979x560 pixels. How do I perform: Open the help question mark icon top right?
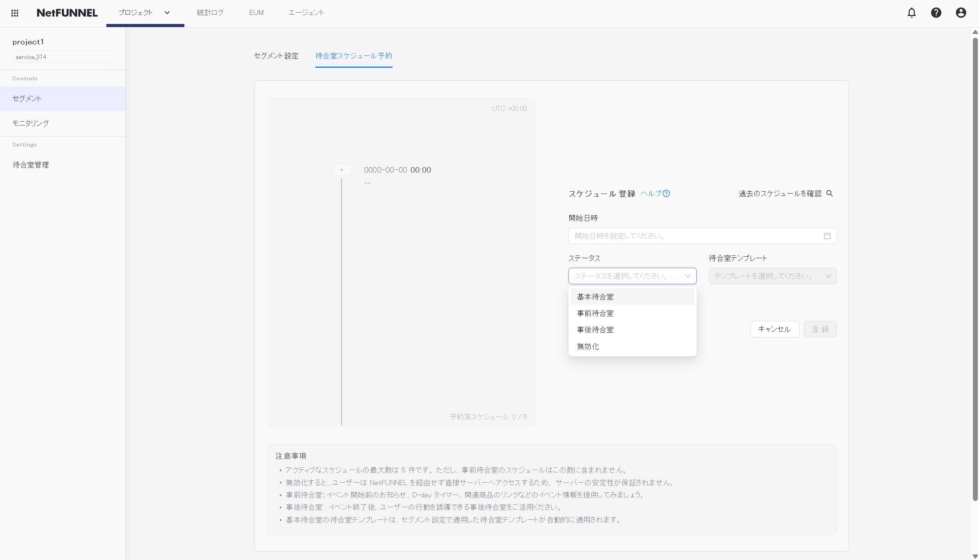point(936,13)
